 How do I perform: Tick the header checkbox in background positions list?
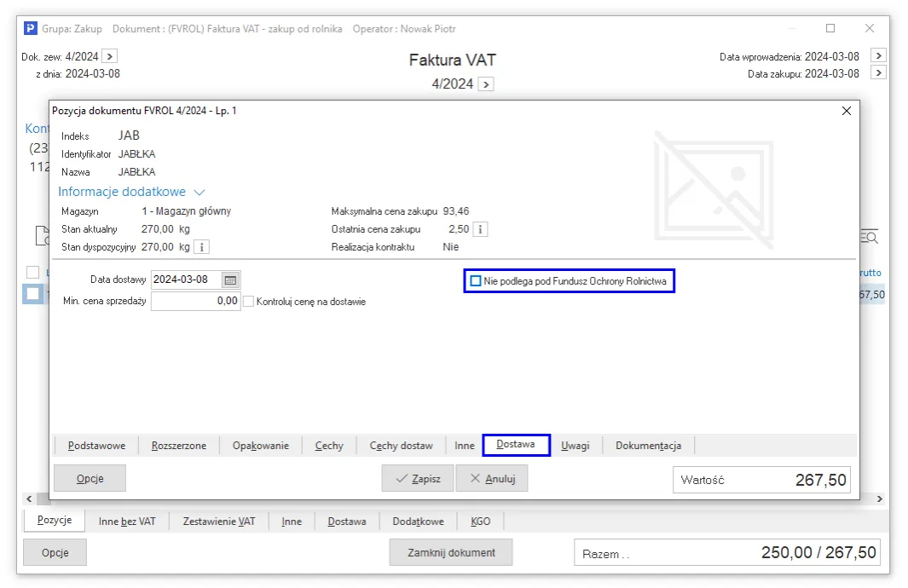(33, 272)
